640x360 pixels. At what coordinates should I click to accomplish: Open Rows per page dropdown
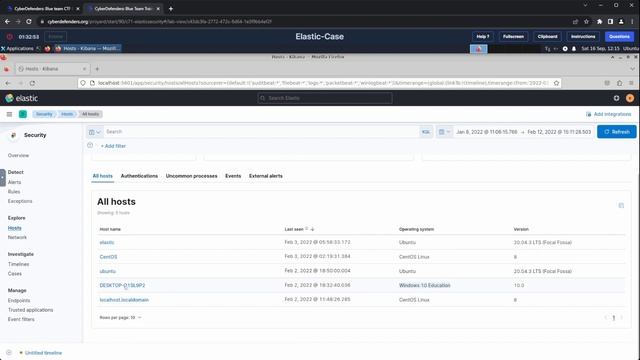coord(120,317)
